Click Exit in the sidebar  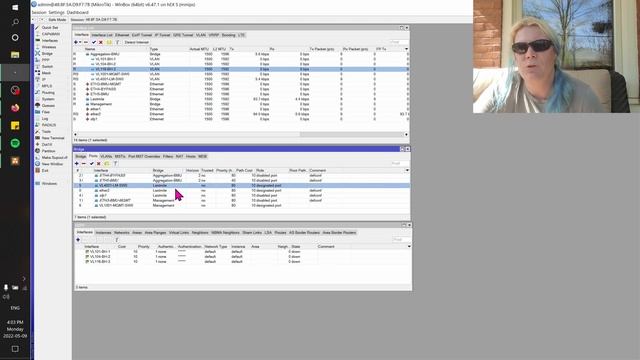[x=45, y=171]
